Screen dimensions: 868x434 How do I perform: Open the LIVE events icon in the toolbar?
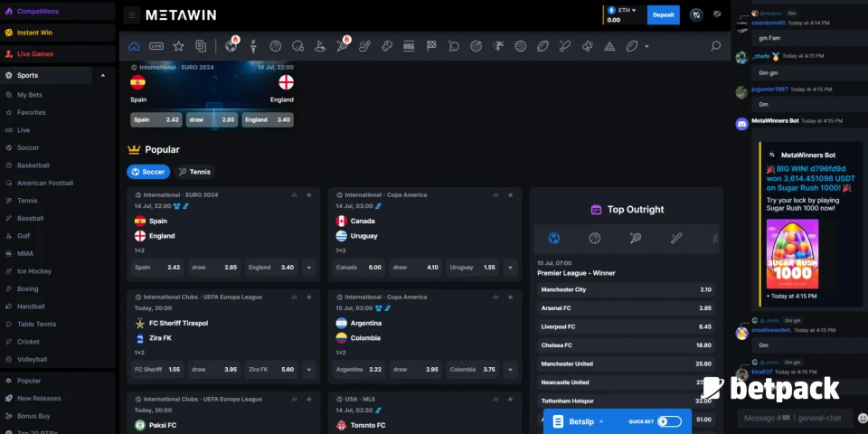pos(156,46)
